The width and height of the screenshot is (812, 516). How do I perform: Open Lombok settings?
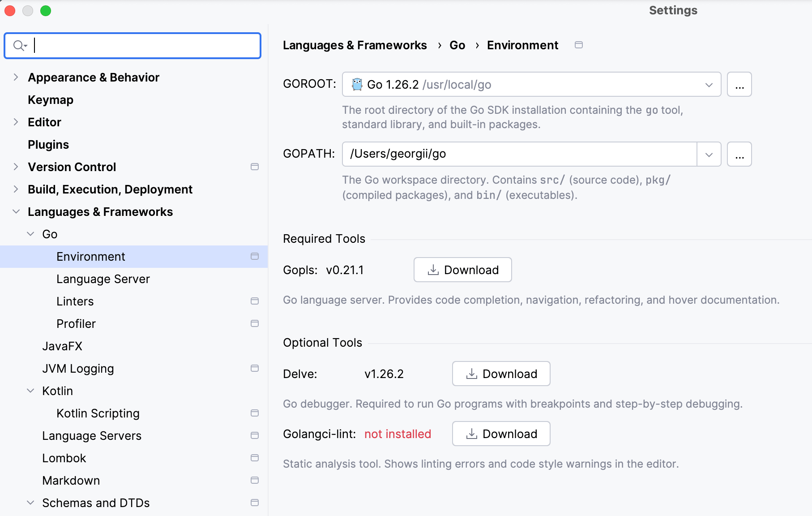pyautogui.click(x=64, y=458)
